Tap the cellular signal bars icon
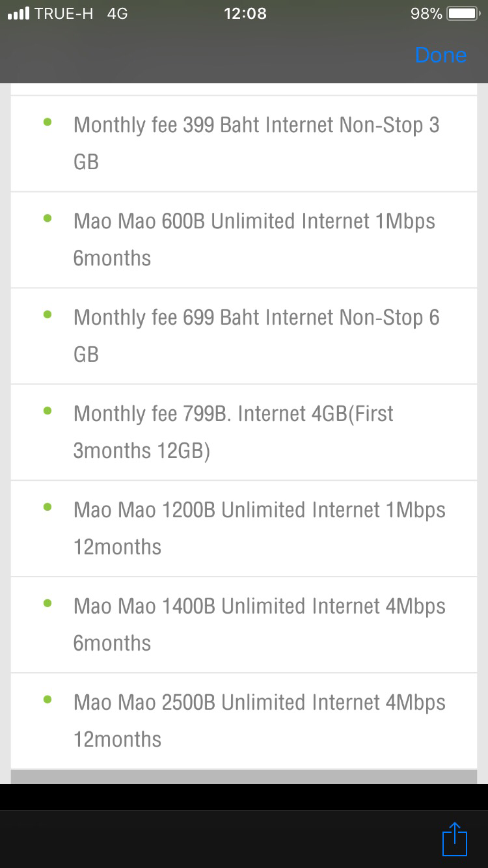Image resolution: width=488 pixels, height=868 pixels. click(x=18, y=14)
